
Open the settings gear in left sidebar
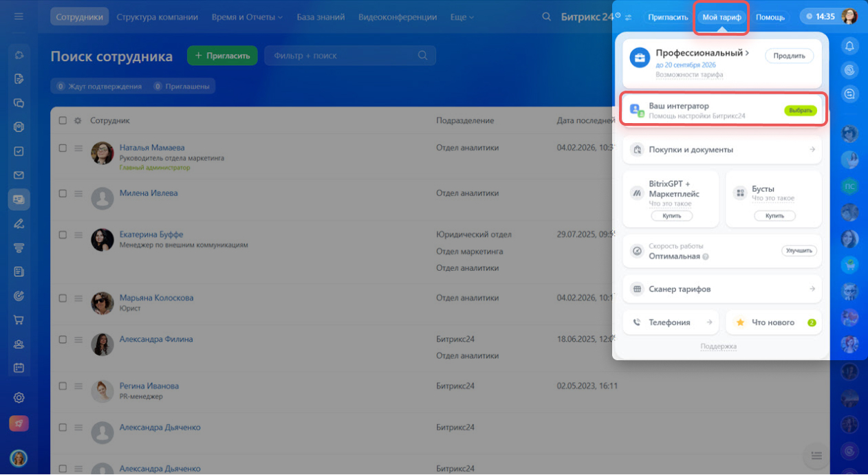pos(19,397)
